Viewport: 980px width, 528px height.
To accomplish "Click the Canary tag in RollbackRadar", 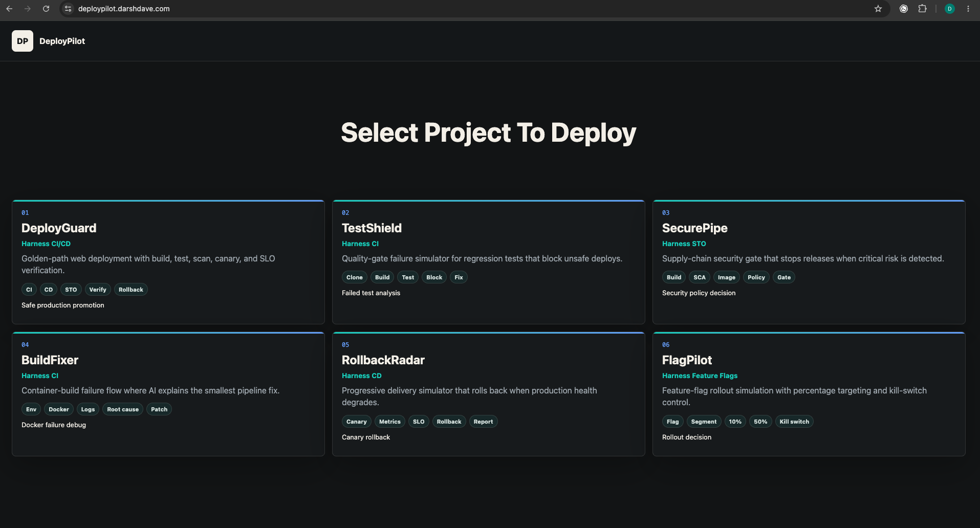I will coord(357,422).
